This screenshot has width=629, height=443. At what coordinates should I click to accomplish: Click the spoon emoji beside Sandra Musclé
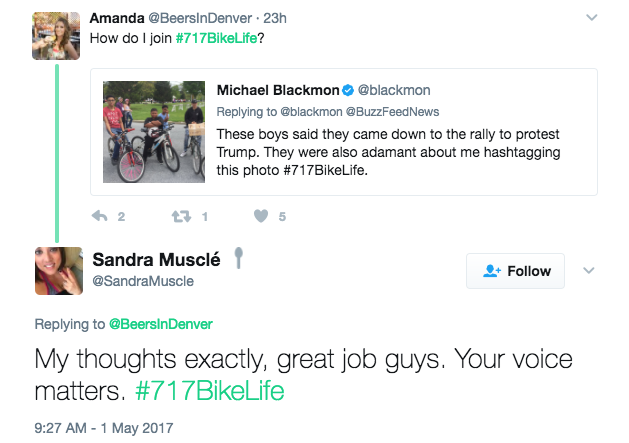(x=239, y=258)
